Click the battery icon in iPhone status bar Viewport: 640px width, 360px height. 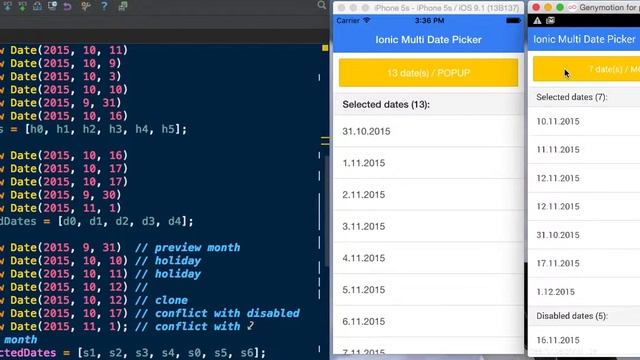pyautogui.click(x=513, y=20)
